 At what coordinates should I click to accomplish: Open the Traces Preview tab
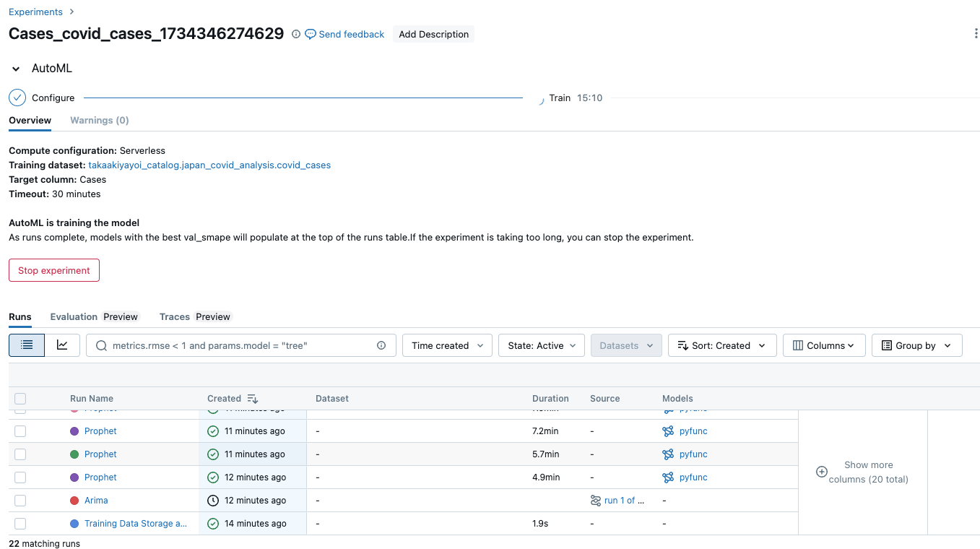click(194, 316)
